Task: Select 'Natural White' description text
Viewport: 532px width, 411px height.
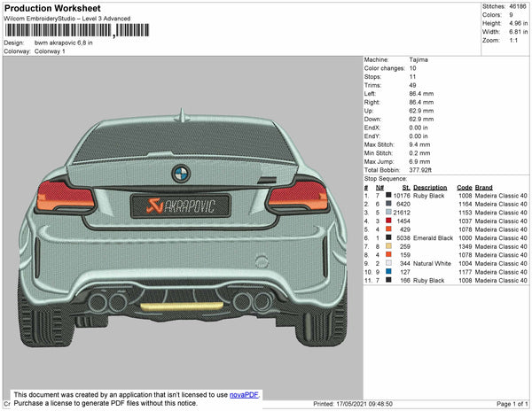Action: tap(432, 264)
